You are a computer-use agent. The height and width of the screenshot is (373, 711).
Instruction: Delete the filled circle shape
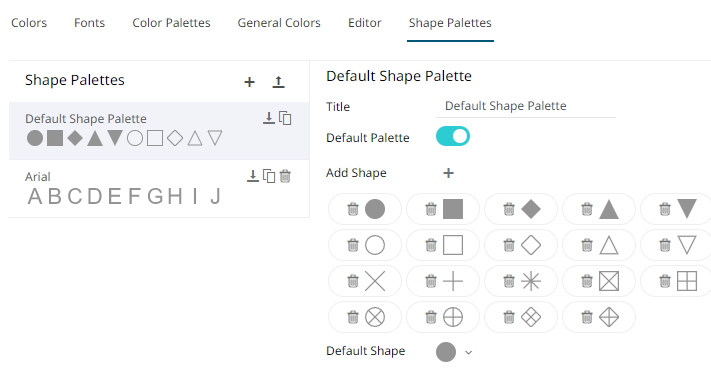[x=353, y=209]
